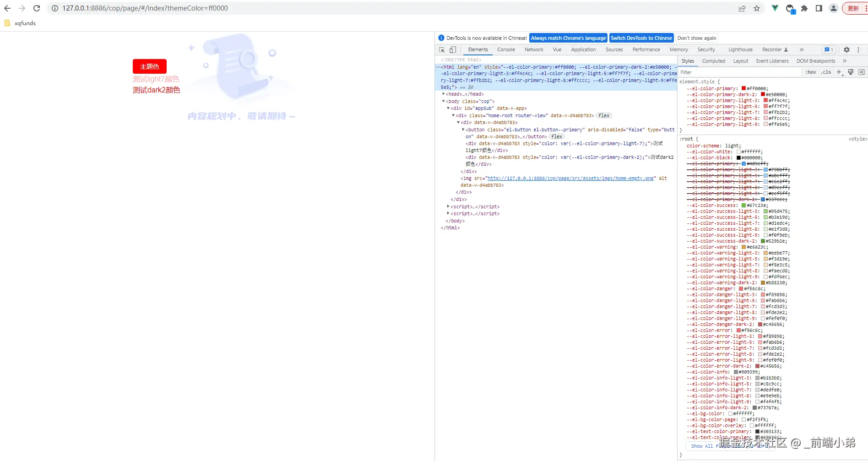Toggle the computed styles sidebar icon
The height and width of the screenshot is (461, 868).
(862, 72)
